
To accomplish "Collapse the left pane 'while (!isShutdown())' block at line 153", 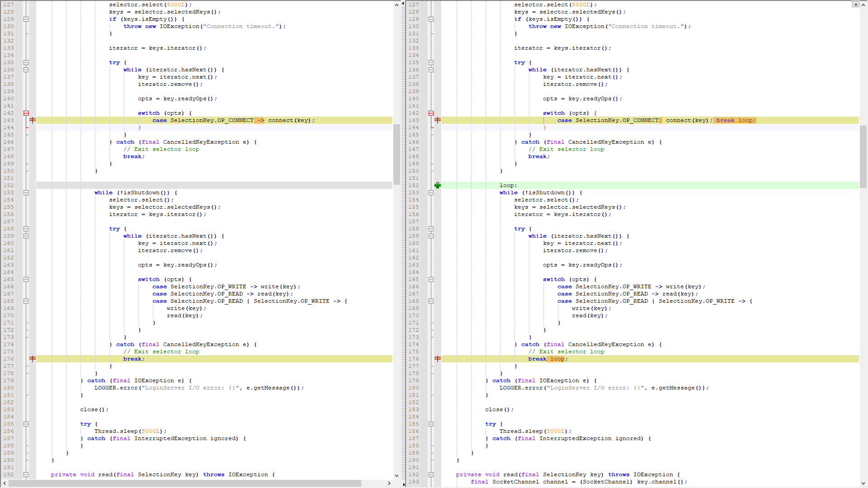I will pyautogui.click(x=26, y=192).
